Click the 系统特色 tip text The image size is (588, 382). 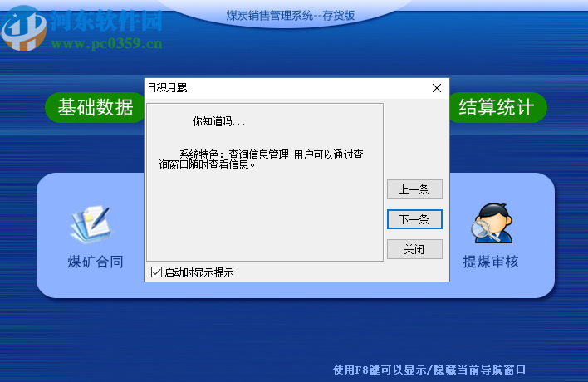[x=262, y=159]
